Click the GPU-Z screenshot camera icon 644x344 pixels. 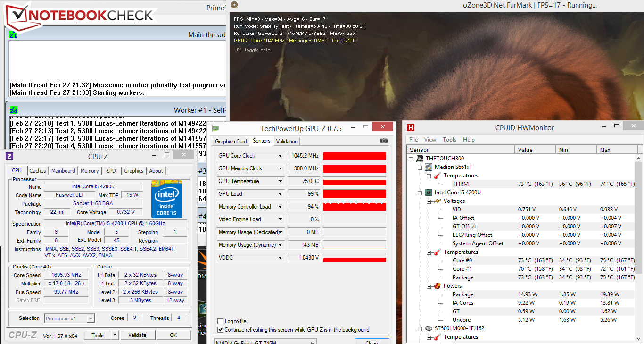tap(383, 141)
